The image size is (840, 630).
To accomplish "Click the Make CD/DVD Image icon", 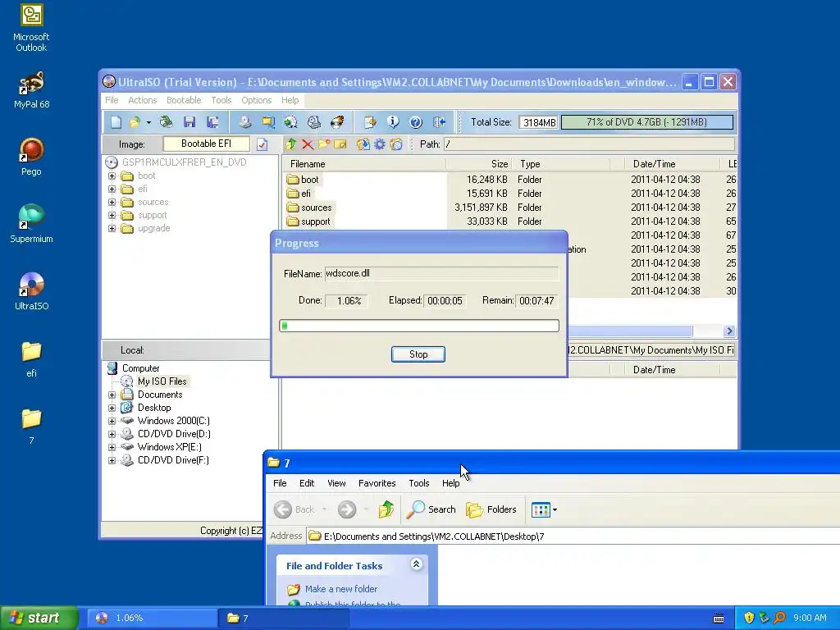I will 244,122.
